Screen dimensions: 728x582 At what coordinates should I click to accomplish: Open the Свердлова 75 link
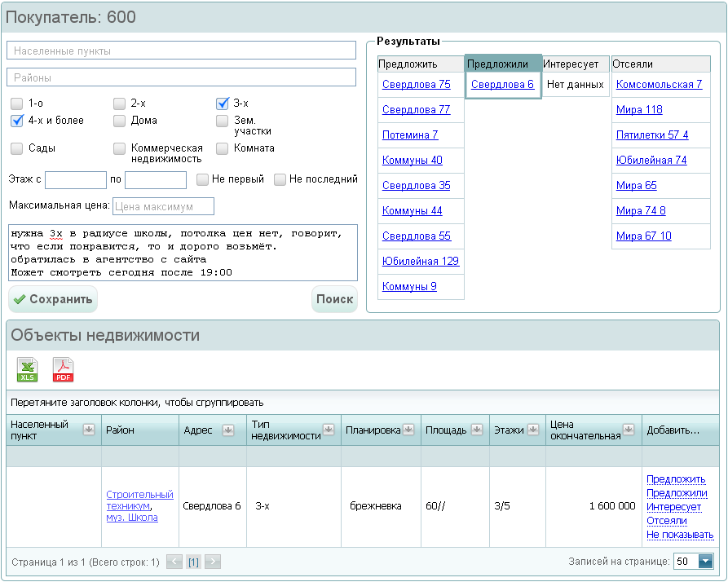pyautogui.click(x=416, y=84)
